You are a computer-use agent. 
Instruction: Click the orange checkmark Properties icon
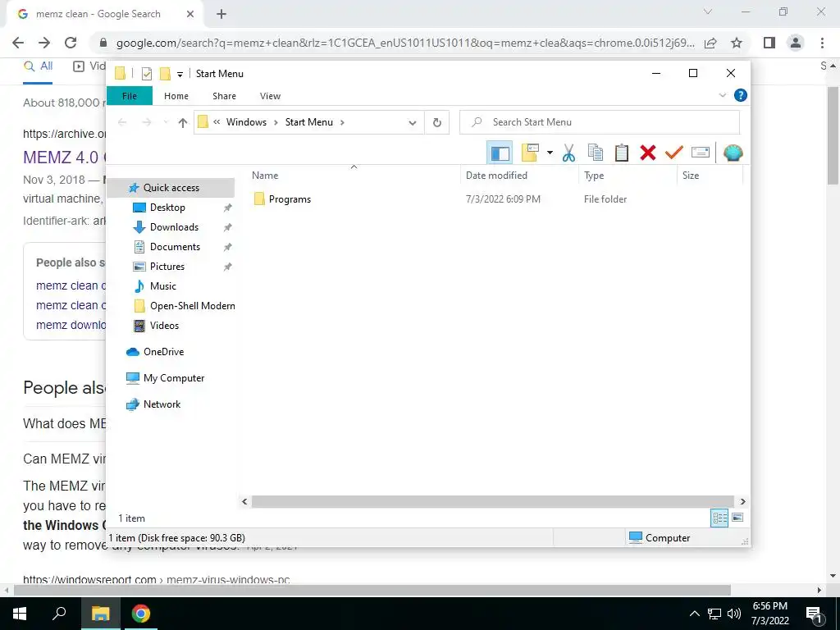[674, 153]
